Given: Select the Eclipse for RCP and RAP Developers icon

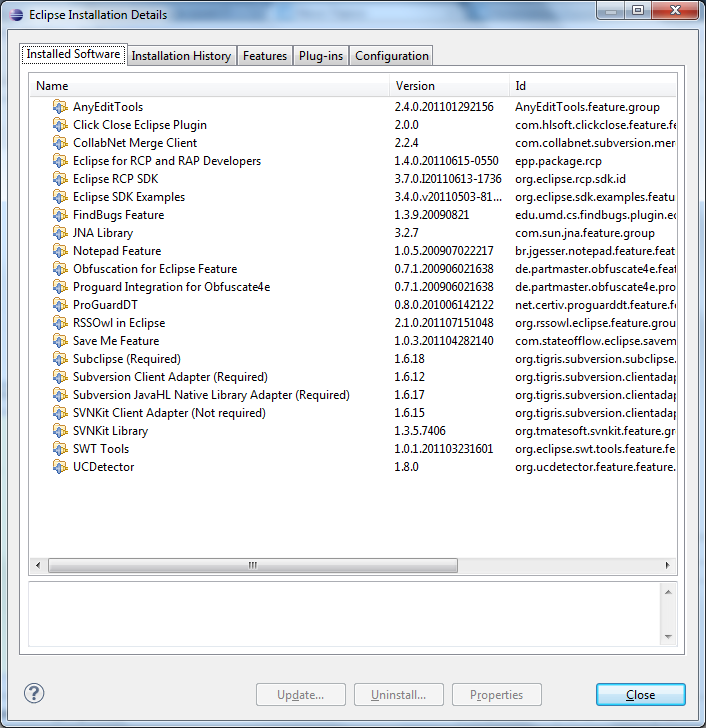Looking at the screenshot, I should [x=59, y=161].
